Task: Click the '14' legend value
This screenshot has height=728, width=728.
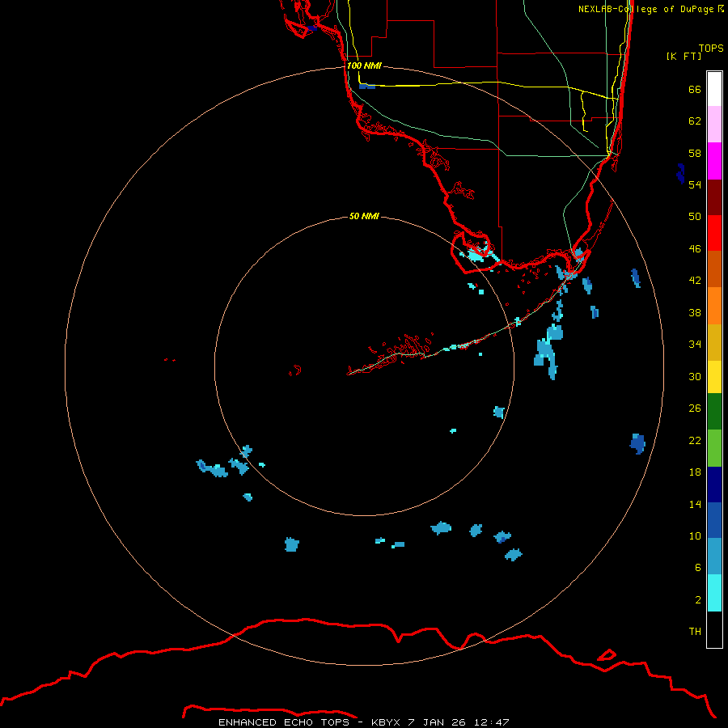Action: click(x=695, y=504)
